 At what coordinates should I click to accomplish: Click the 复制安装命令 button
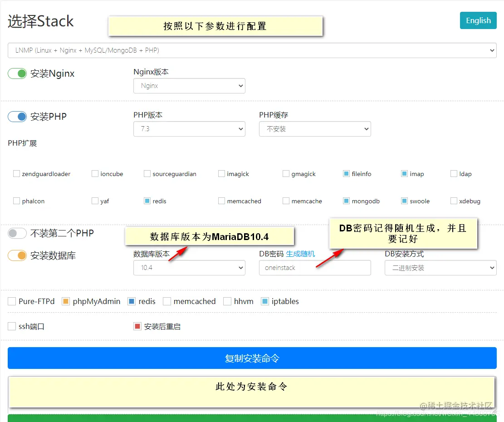click(x=252, y=358)
